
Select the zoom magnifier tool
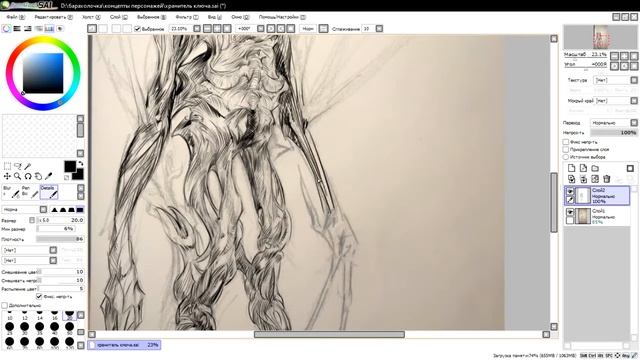pyautogui.click(x=18, y=176)
